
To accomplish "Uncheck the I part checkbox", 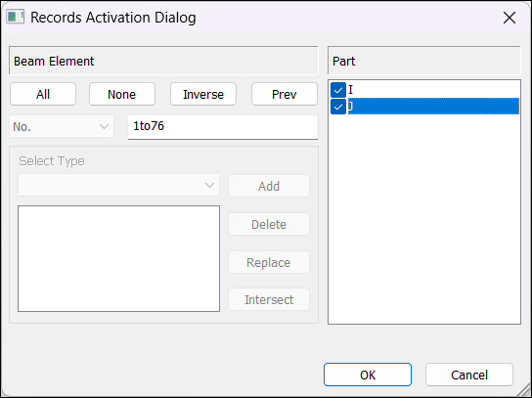I will pos(338,90).
